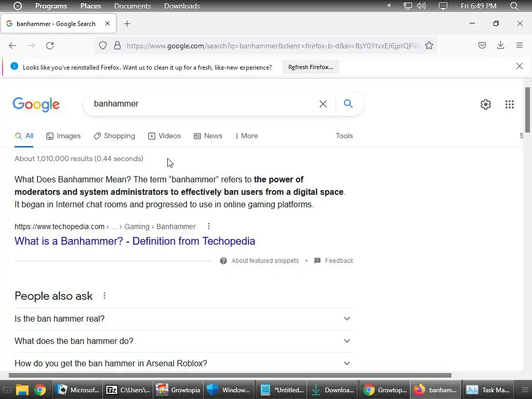The image size is (532, 399).
Task: Select the All results tab
Action: pos(24,136)
